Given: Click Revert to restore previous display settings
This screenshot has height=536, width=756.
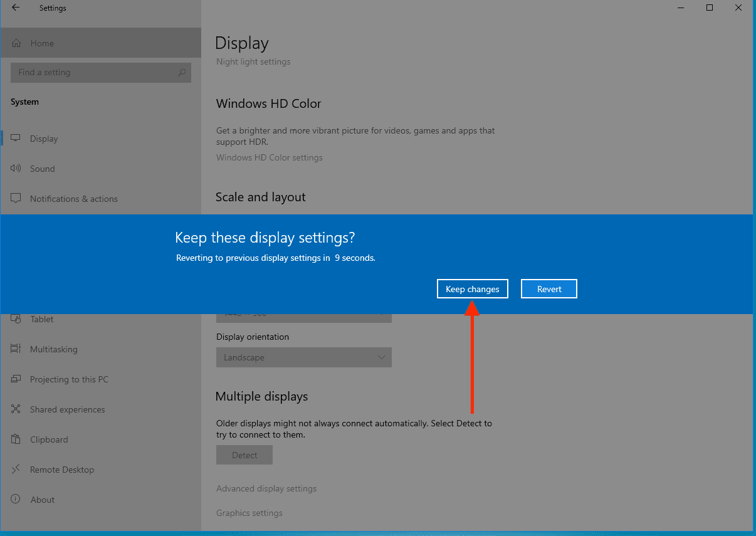Looking at the screenshot, I should click(x=549, y=288).
